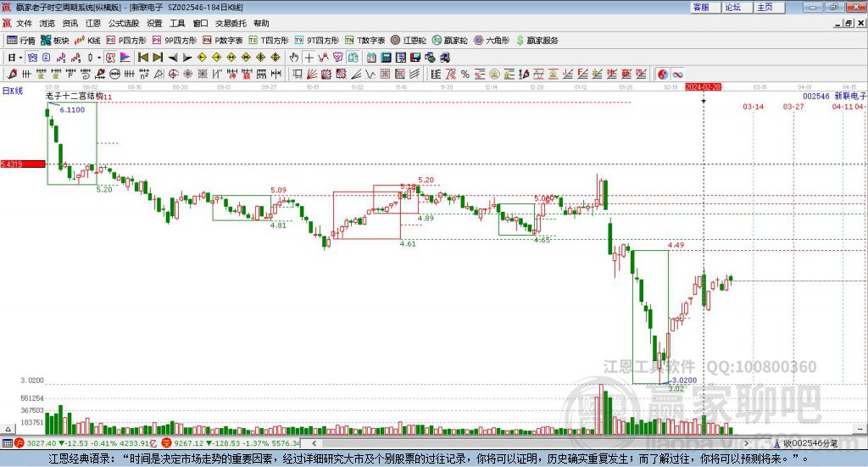Select the percent % tool
The width and height of the screenshot is (868, 467).
[x=465, y=74]
